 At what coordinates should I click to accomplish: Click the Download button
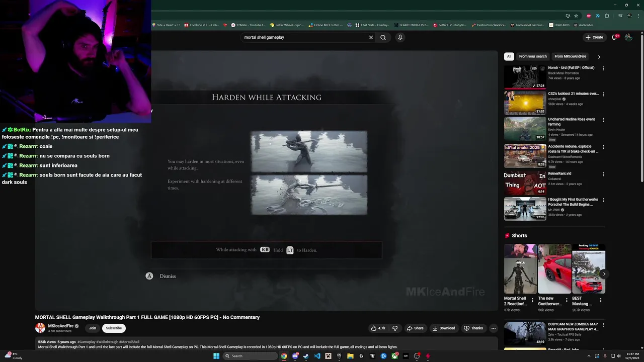point(443,328)
